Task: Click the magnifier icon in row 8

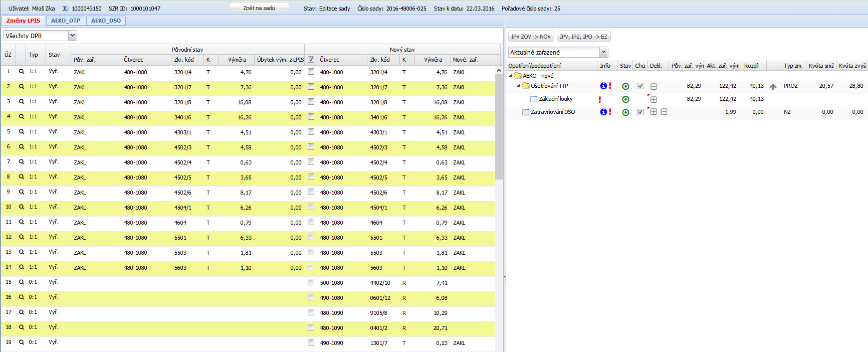Action: coord(22,177)
